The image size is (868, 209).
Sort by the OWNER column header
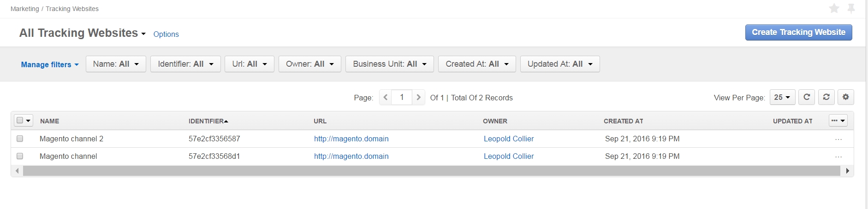pos(495,121)
